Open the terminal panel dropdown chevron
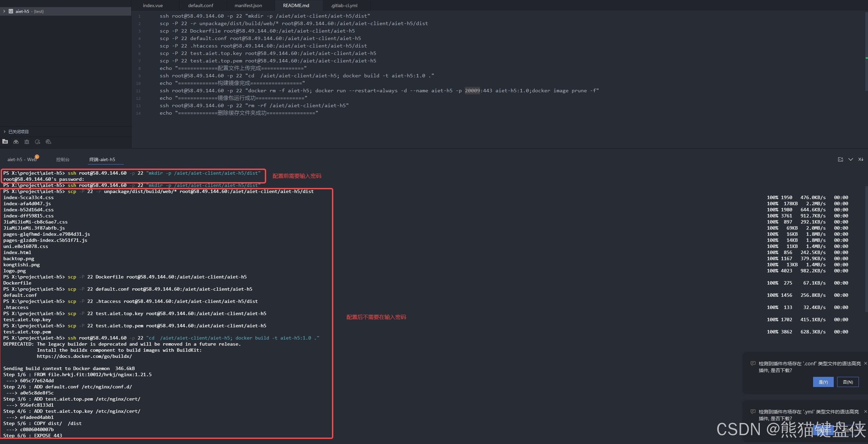 pyautogui.click(x=851, y=159)
